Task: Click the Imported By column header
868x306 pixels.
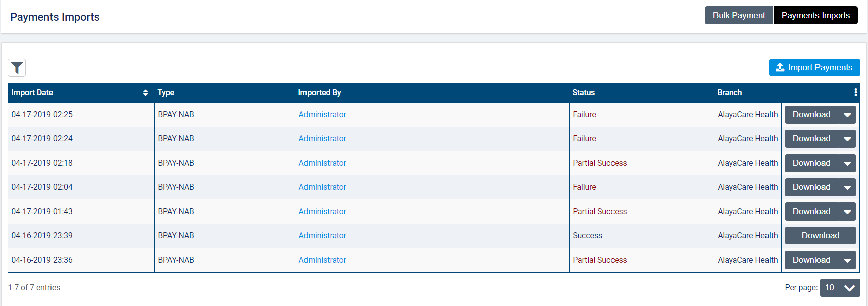Action: [319, 93]
